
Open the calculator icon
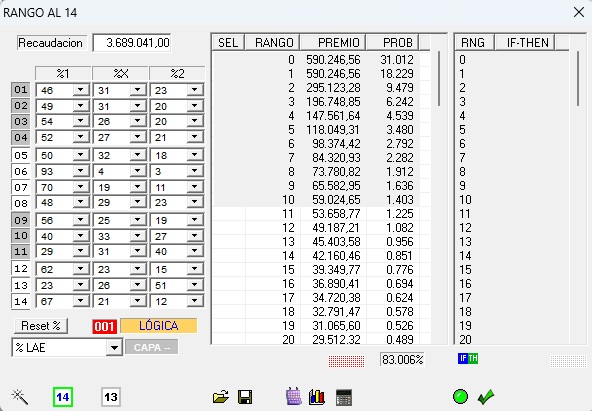(344, 397)
